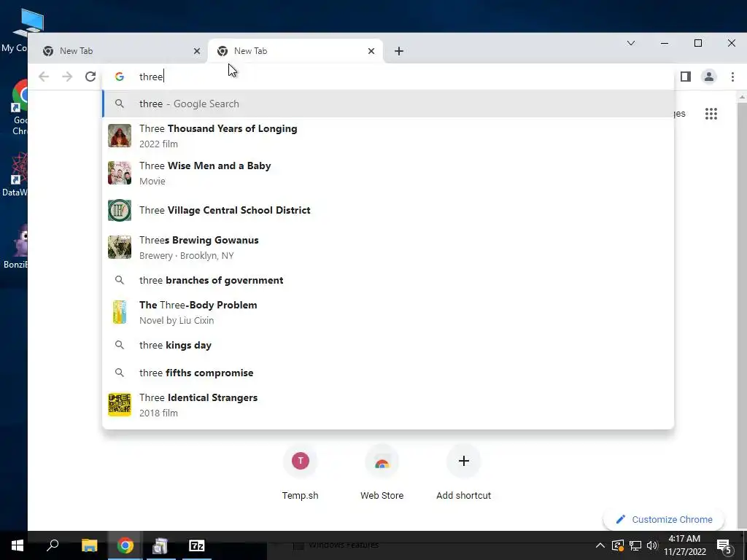Select three branches of government suggestion
The height and width of the screenshot is (560, 747).
coord(388,280)
